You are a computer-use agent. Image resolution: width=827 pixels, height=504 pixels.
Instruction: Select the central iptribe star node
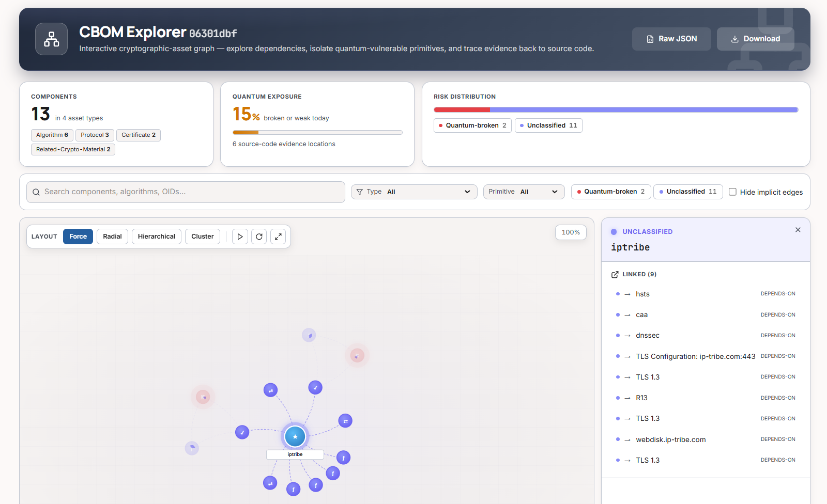[x=295, y=436]
